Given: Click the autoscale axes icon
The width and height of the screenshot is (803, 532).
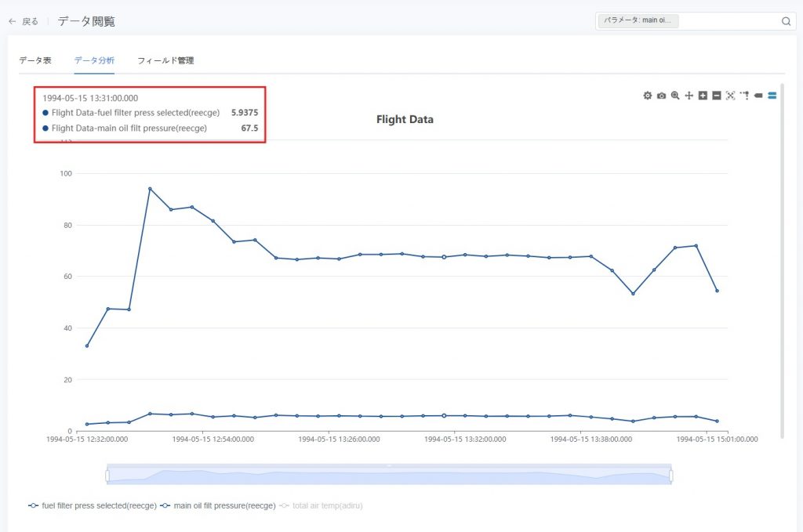Looking at the screenshot, I should point(730,96).
